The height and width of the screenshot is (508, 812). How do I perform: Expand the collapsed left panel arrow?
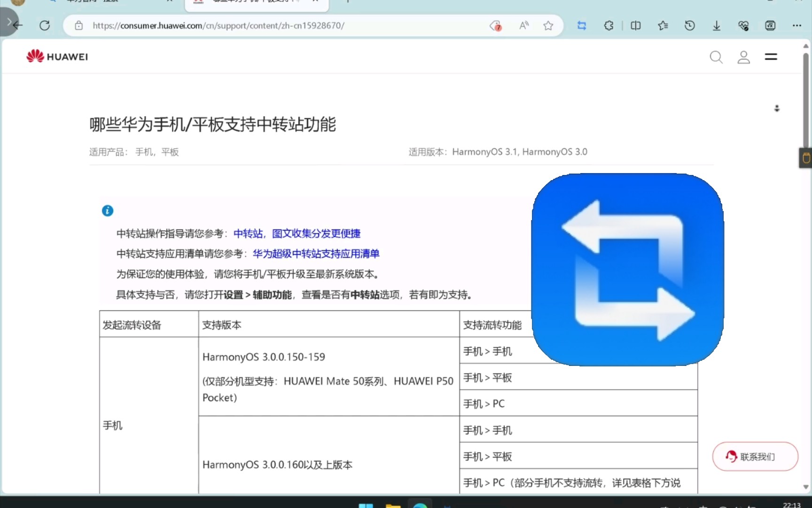pyautogui.click(x=8, y=22)
